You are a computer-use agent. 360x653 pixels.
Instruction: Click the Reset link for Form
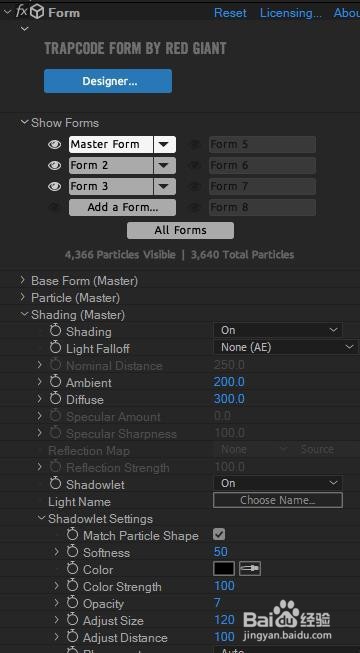point(230,13)
